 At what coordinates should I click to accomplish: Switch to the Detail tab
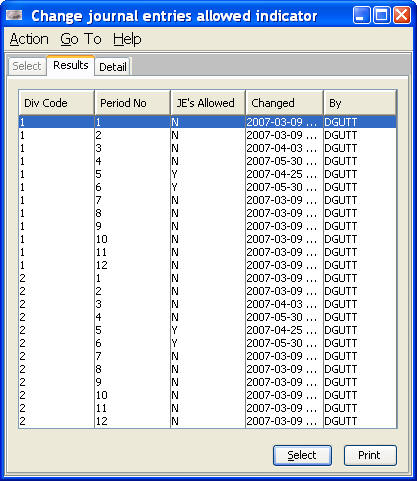113,67
